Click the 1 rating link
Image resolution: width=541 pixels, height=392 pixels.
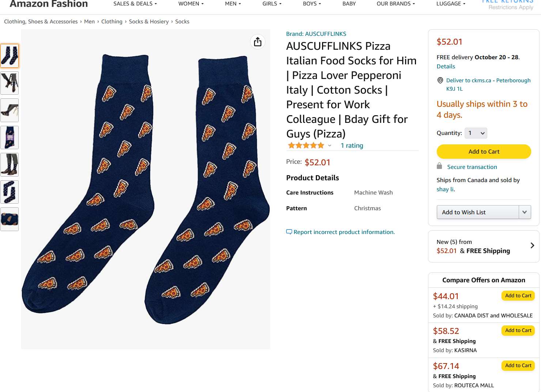pyautogui.click(x=352, y=146)
